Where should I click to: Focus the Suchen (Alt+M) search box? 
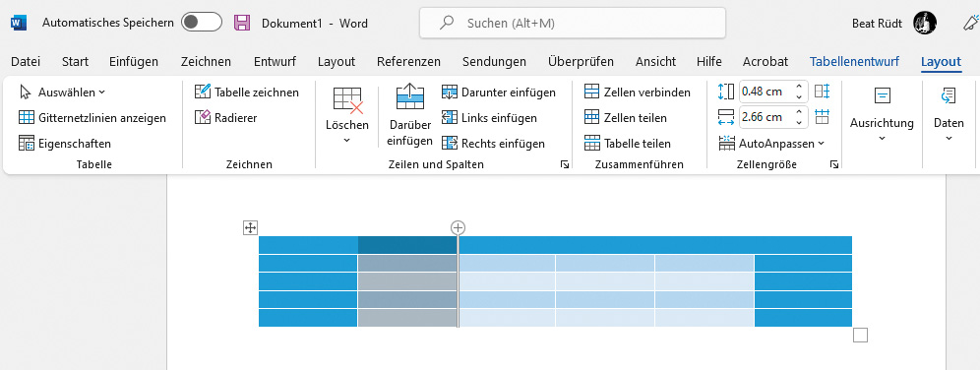click(x=572, y=24)
